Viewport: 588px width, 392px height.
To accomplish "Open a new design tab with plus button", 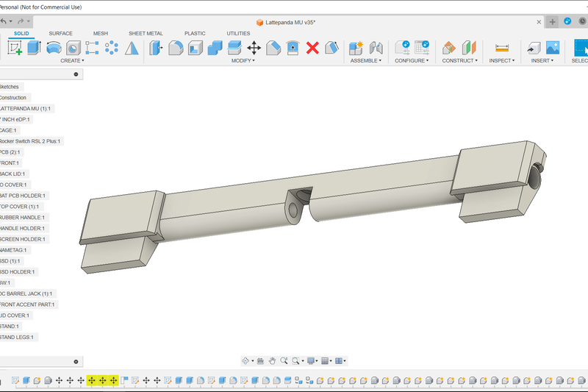I will (x=553, y=22).
